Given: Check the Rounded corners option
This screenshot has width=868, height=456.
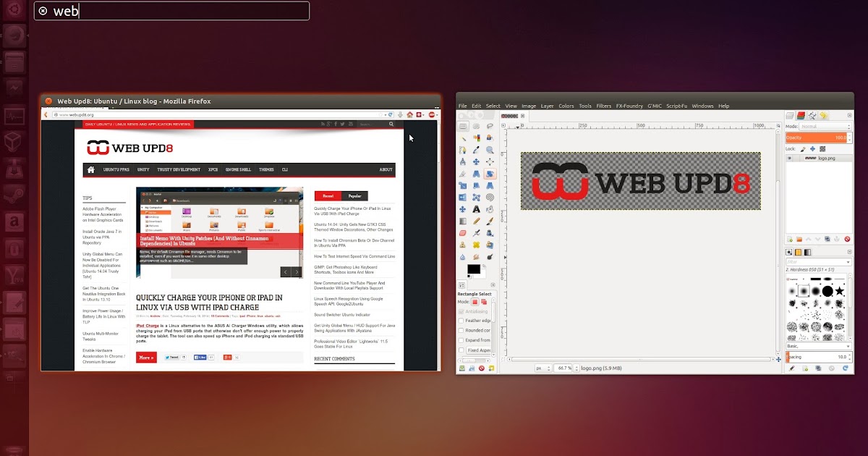Looking at the screenshot, I should click(x=461, y=330).
